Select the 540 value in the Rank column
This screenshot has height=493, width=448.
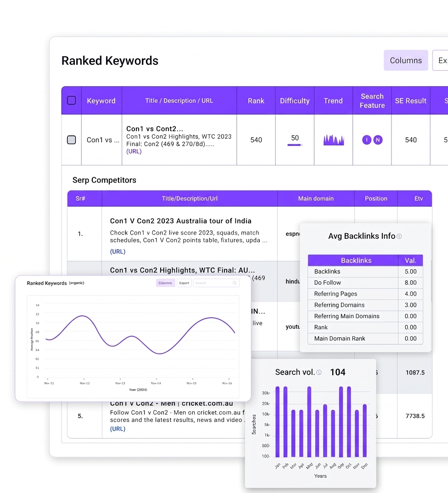(x=256, y=140)
